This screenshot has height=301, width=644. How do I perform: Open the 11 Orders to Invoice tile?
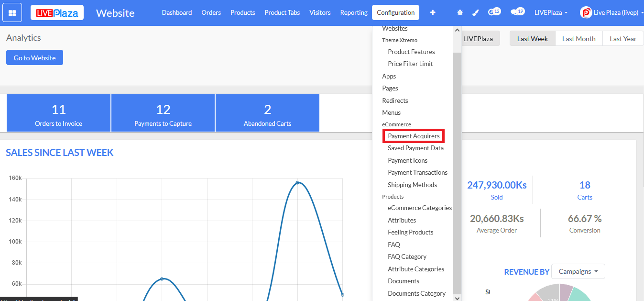tap(58, 113)
